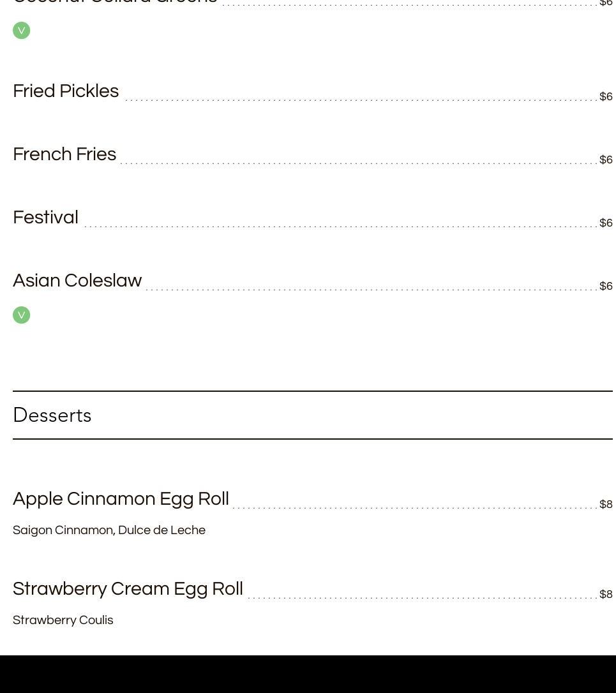The image size is (616, 693).
Task: Select the Apple Cinnamon Egg Roll title
Action: [x=121, y=499]
